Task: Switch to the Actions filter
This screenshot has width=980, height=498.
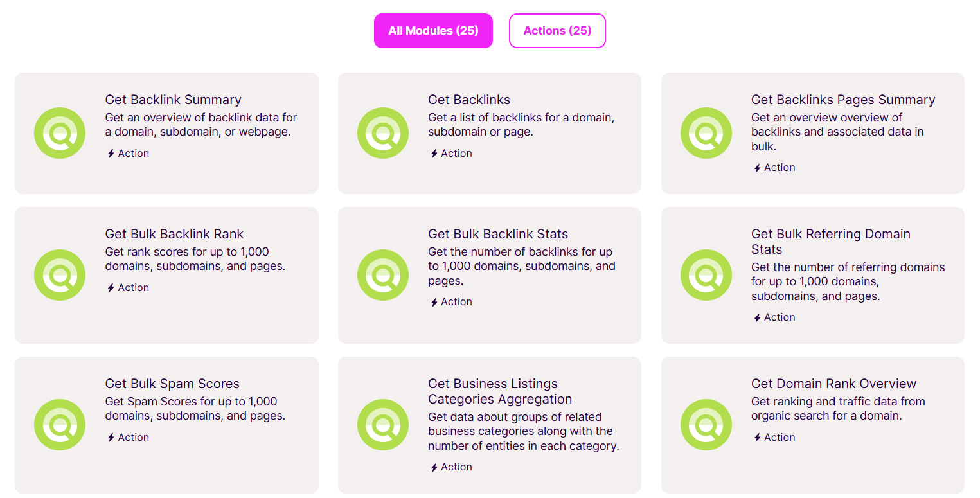Action: [557, 30]
